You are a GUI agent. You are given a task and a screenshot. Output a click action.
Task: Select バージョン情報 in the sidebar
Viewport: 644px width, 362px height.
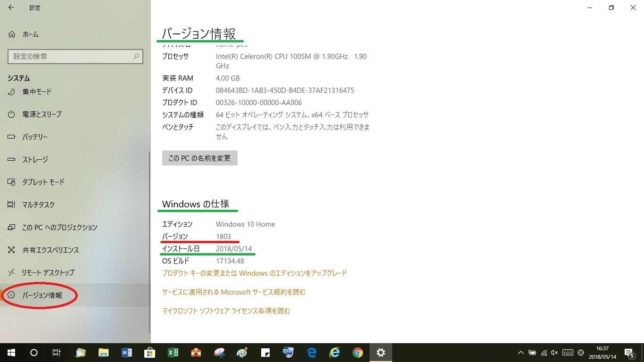coord(75,295)
